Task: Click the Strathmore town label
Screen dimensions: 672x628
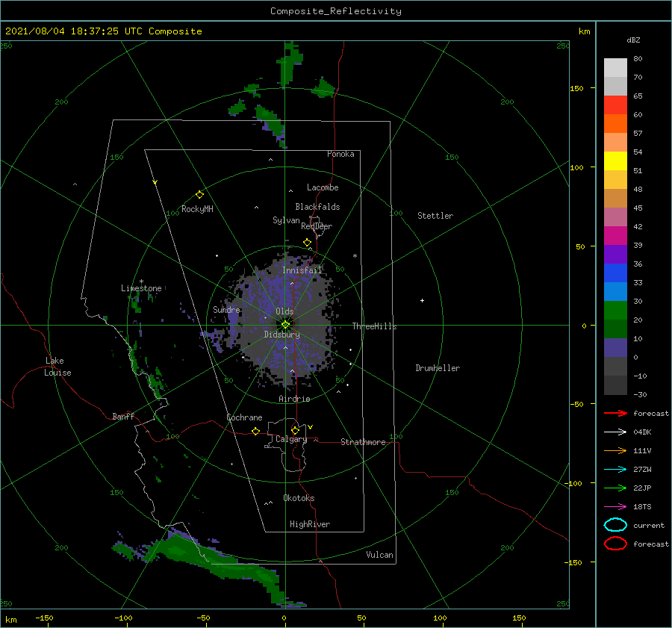Action: click(363, 442)
